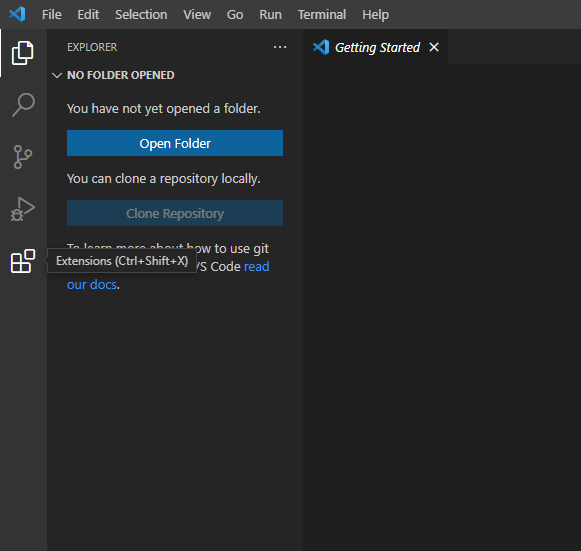This screenshot has width=581, height=551.
Task: Select the Getting Started tab
Action: point(375,47)
